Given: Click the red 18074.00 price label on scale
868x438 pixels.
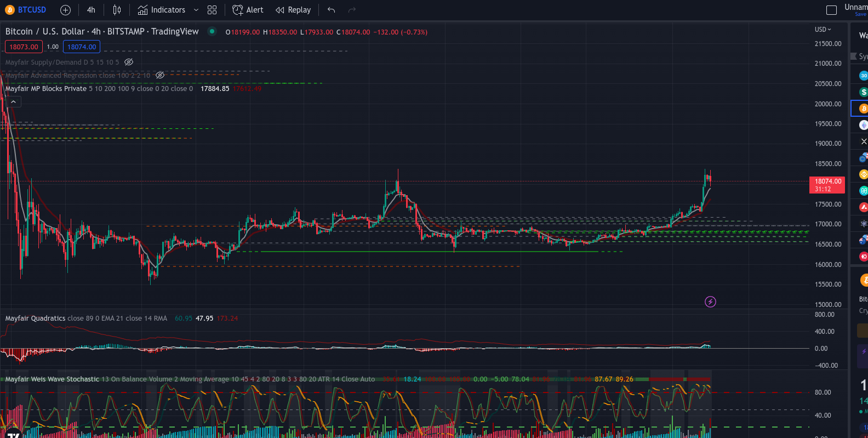Looking at the screenshot, I should tap(827, 185).
